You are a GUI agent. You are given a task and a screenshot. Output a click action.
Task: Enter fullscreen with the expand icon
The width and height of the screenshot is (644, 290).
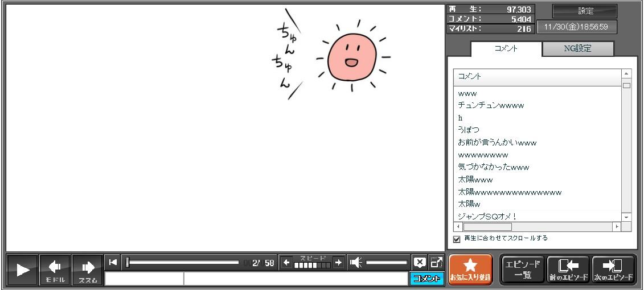coord(436,262)
